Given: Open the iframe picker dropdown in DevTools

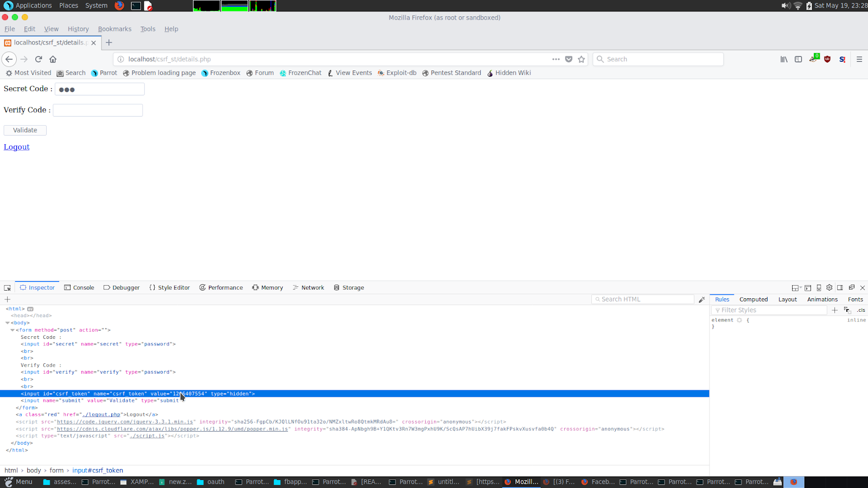Looking at the screenshot, I should (796, 288).
